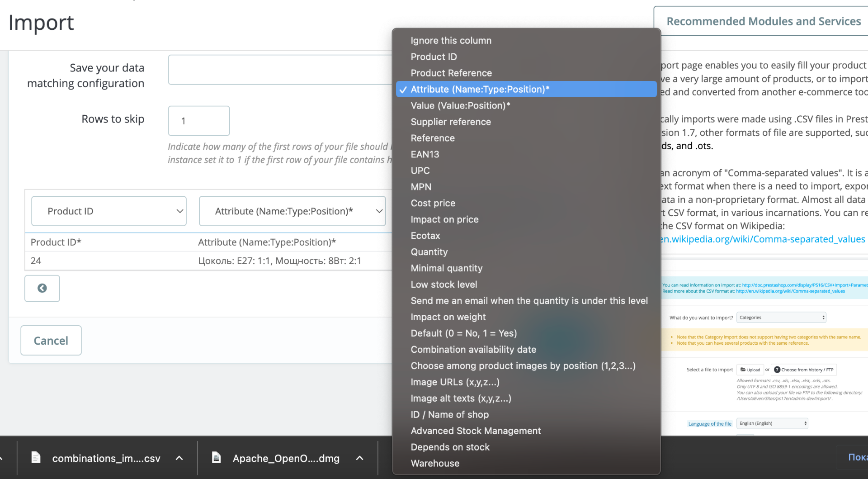Choose 'Impact on price' option
The image size is (868, 479).
click(526, 220)
